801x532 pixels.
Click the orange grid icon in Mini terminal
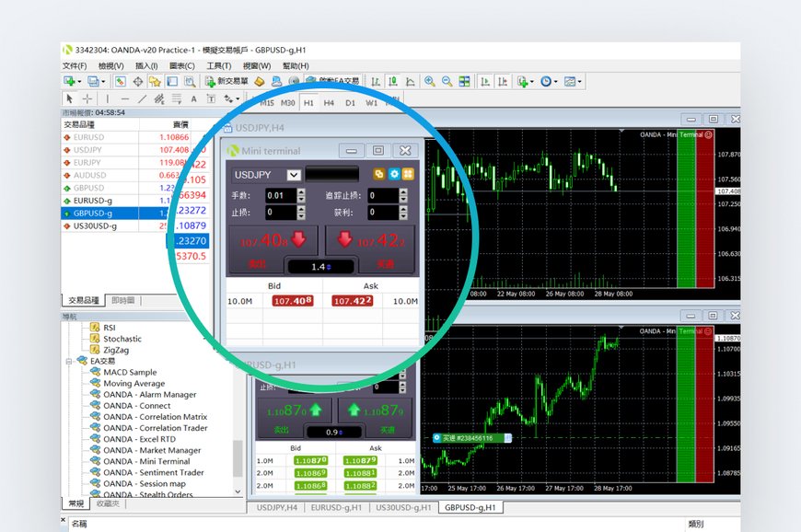pyautogui.click(x=408, y=174)
